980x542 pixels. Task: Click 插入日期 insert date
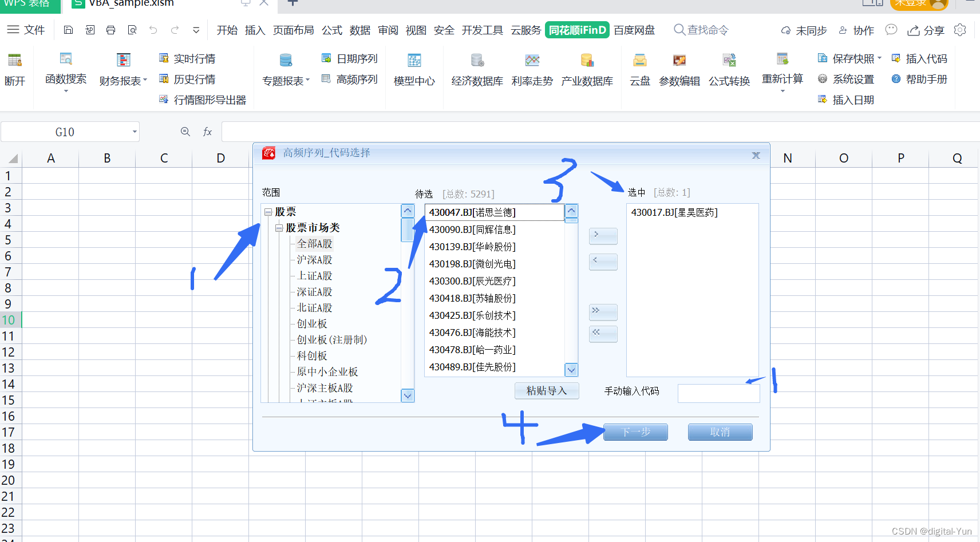tap(846, 100)
